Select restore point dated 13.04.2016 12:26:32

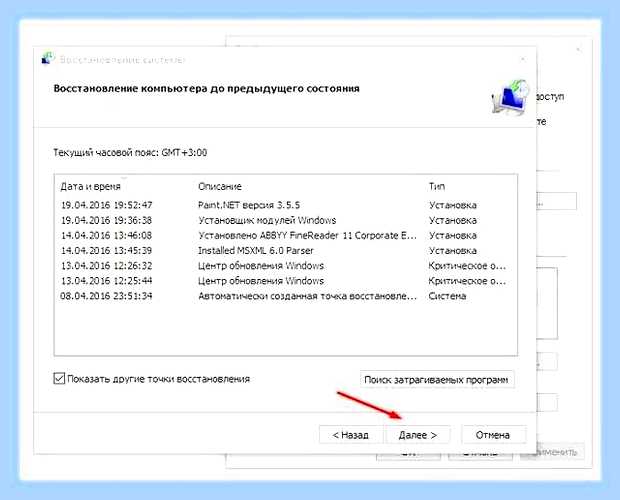(x=285, y=266)
